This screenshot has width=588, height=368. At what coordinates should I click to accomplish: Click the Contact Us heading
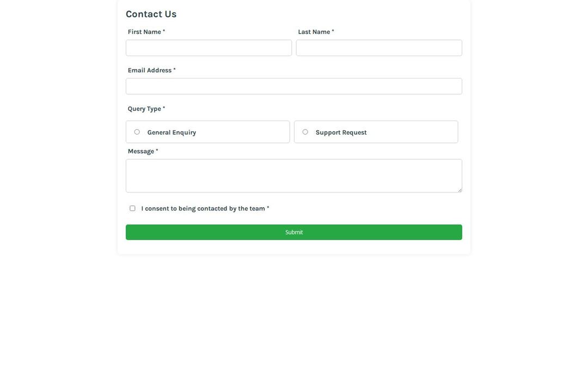(x=151, y=12)
